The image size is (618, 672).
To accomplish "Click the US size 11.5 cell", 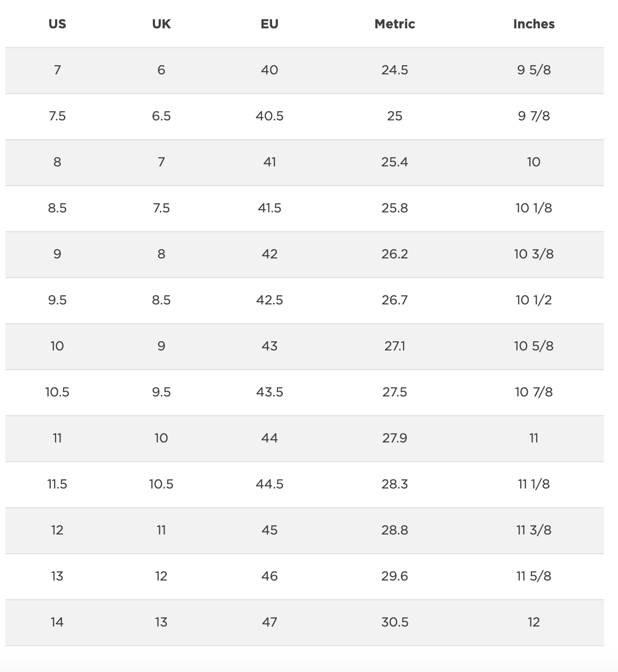I will tap(57, 484).
